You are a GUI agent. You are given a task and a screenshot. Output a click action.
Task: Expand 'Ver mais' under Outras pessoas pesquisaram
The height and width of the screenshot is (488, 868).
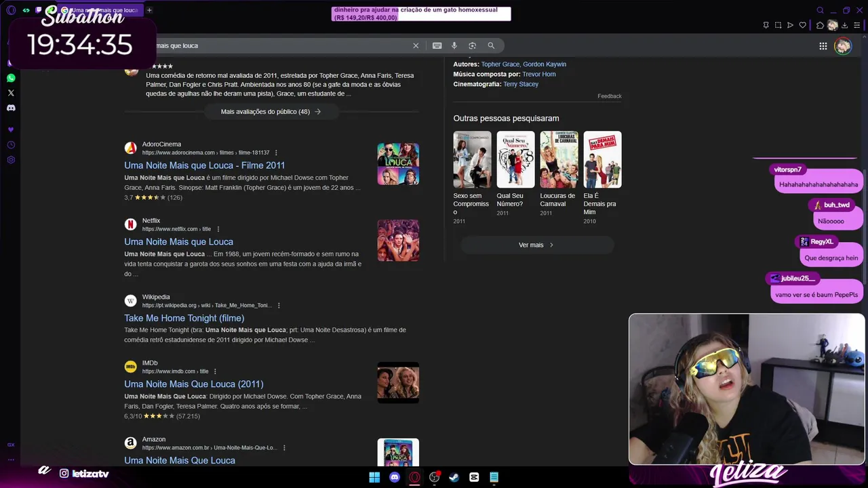(536, 245)
